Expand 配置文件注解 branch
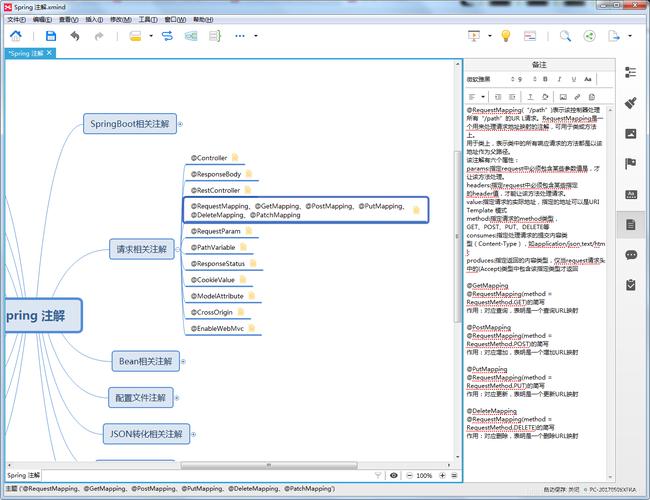This screenshot has height=500, width=650. coord(177,398)
